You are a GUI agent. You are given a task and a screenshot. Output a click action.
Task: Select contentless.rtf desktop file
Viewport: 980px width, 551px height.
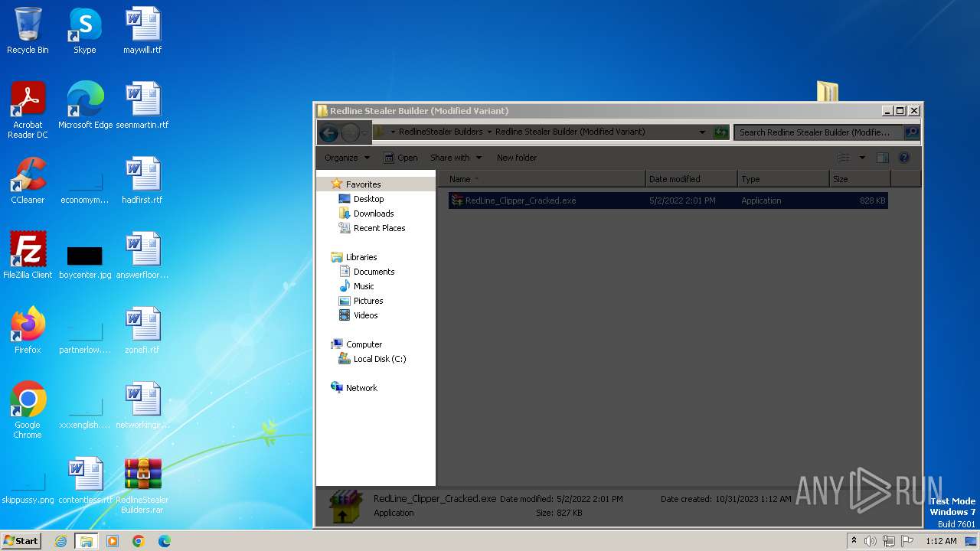point(85,481)
